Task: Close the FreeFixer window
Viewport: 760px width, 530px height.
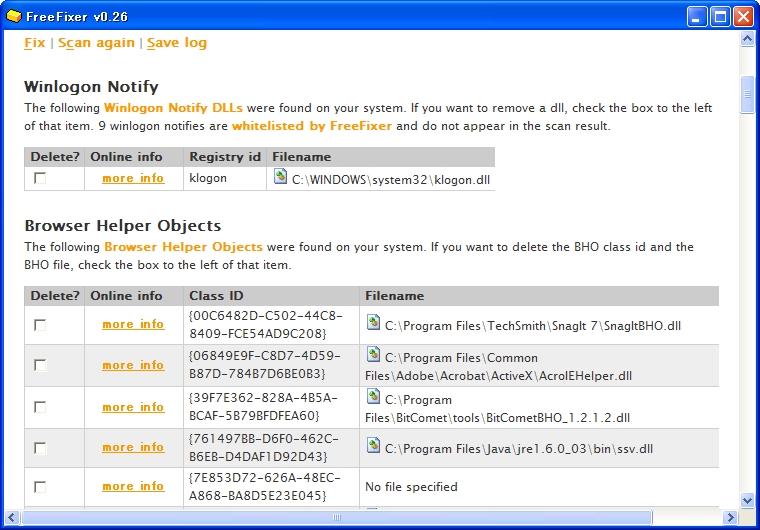Action: tap(743, 16)
